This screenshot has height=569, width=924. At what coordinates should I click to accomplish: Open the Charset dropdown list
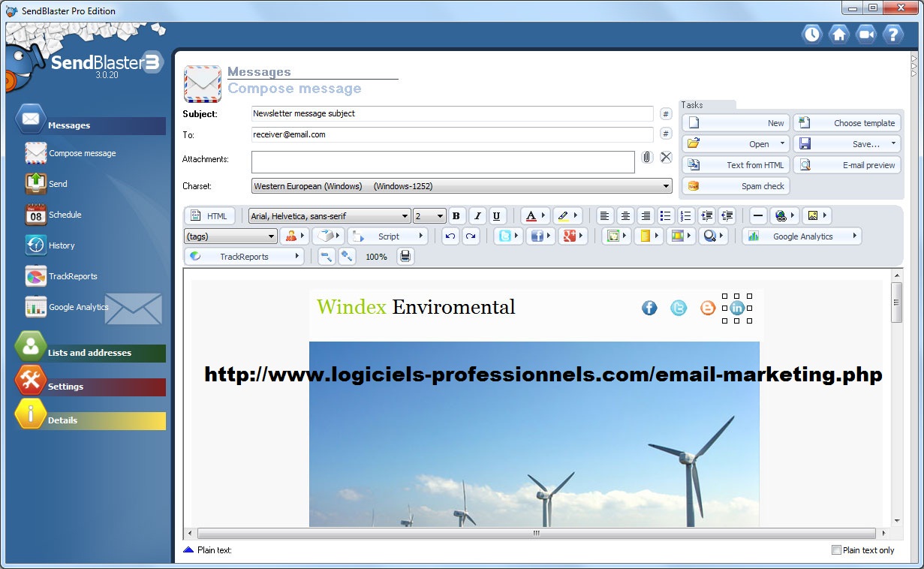click(462, 186)
